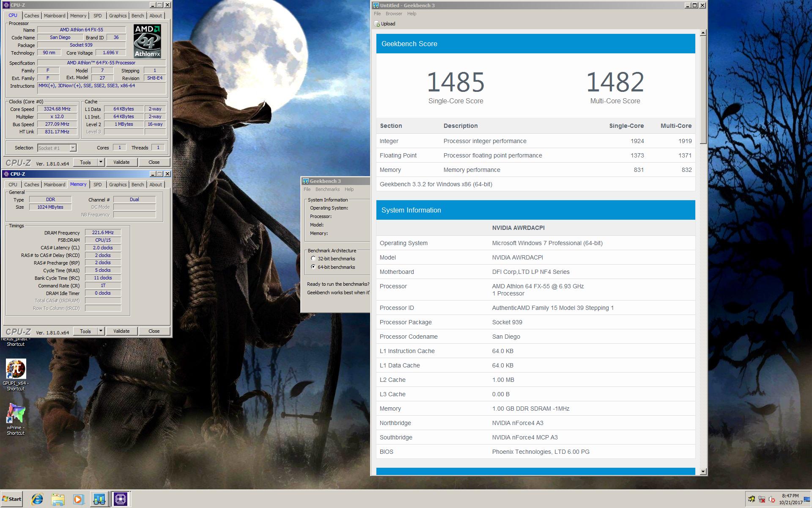Click the network tray icon
812x508 pixels.
point(762,499)
